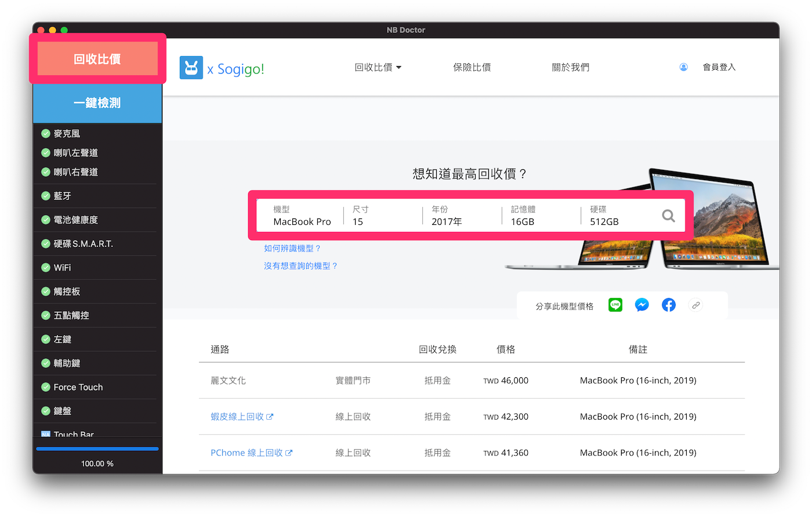Viewport: 812px width, 517px height.
Task: Click the 價格 column header
Action: [x=506, y=349]
